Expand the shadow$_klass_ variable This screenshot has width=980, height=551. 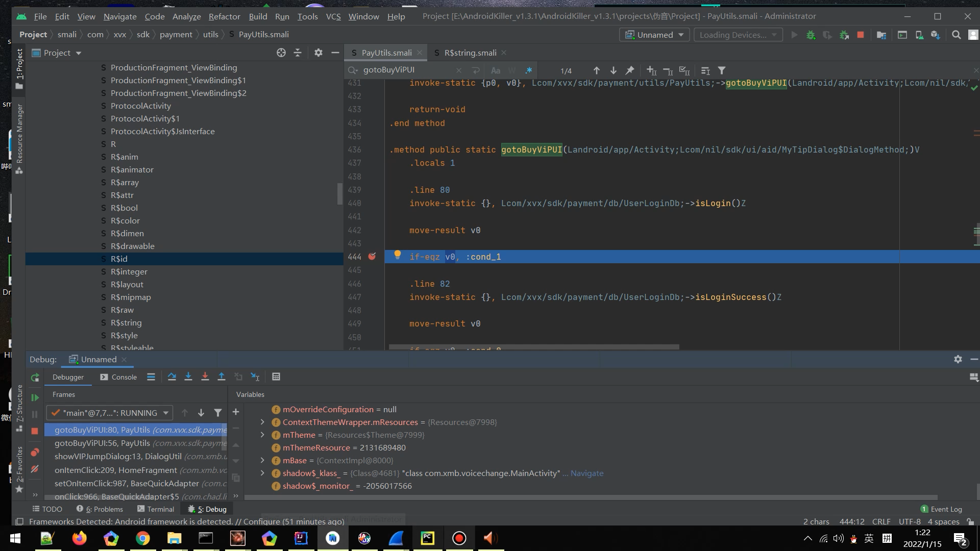coord(262,473)
